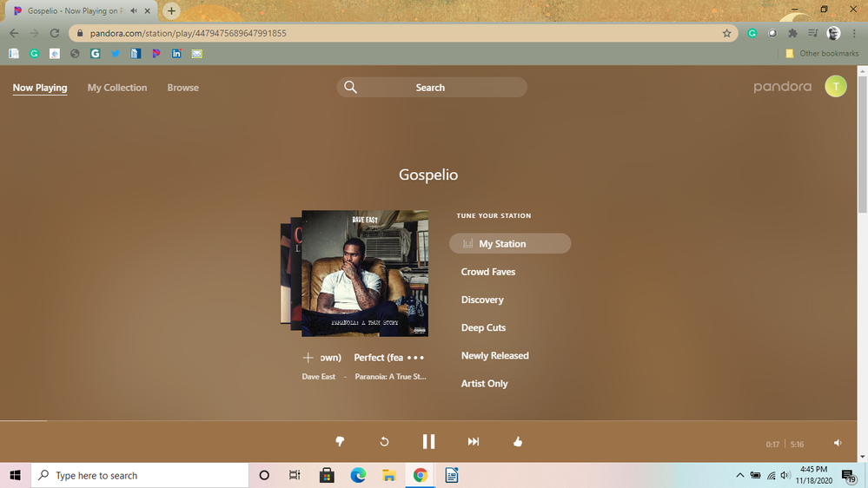The height and width of the screenshot is (488, 868).
Task: Open the song's three-dot more options
Action: [415, 358]
